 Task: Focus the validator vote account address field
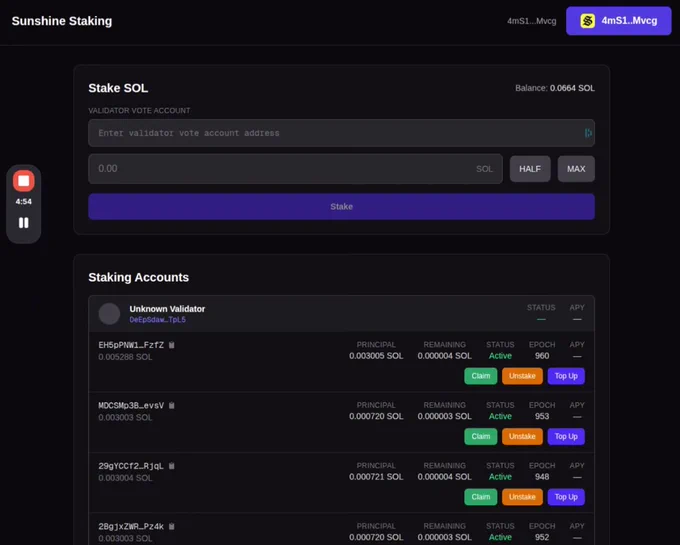click(x=341, y=133)
